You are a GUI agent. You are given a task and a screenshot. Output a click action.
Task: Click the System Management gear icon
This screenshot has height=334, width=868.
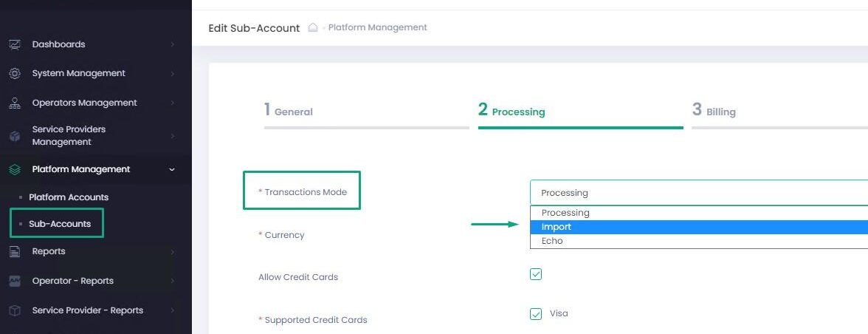pyautogui.click(x=14, y=74)
